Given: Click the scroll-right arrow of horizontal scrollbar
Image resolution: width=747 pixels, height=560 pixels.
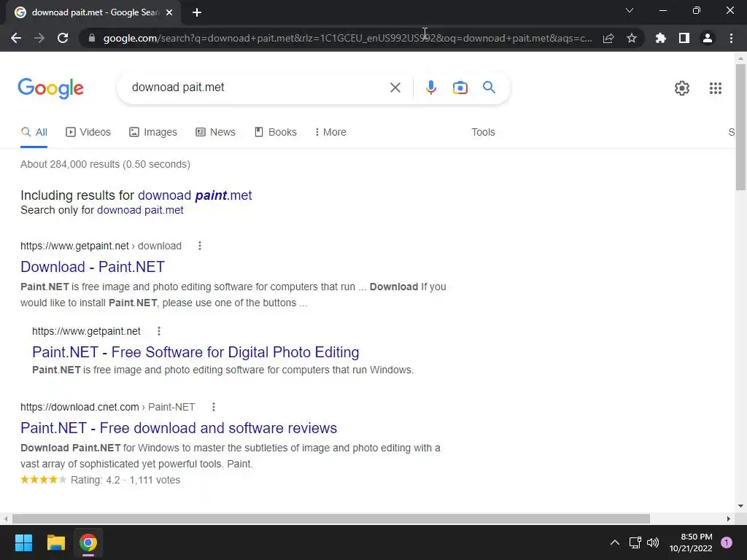Looking at the screenshot, I should click(x=729, y=518).
